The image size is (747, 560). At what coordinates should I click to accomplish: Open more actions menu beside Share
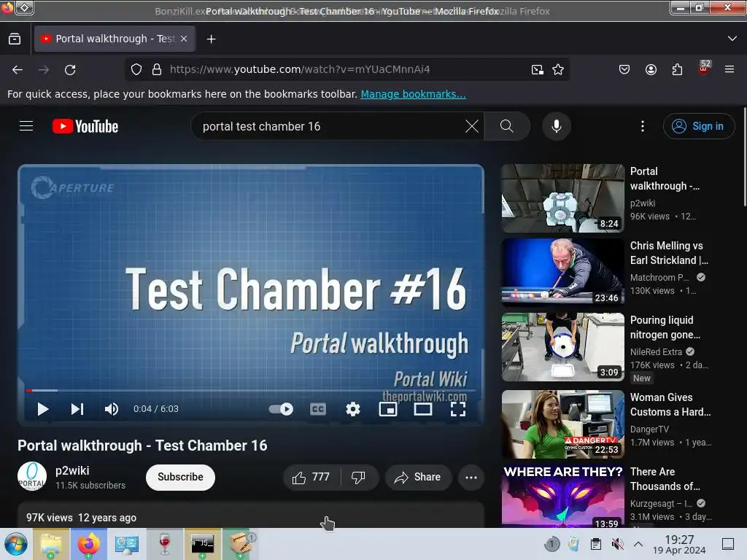471,477
